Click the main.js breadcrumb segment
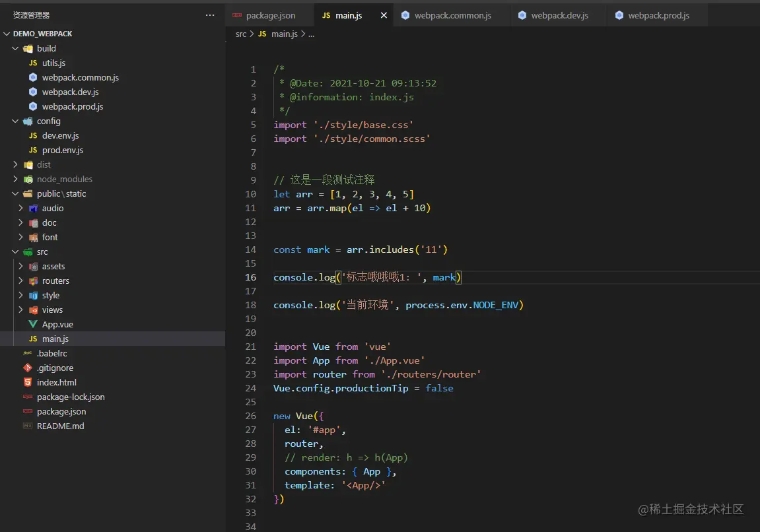This screenshot has height=532, width=760. 285,34
